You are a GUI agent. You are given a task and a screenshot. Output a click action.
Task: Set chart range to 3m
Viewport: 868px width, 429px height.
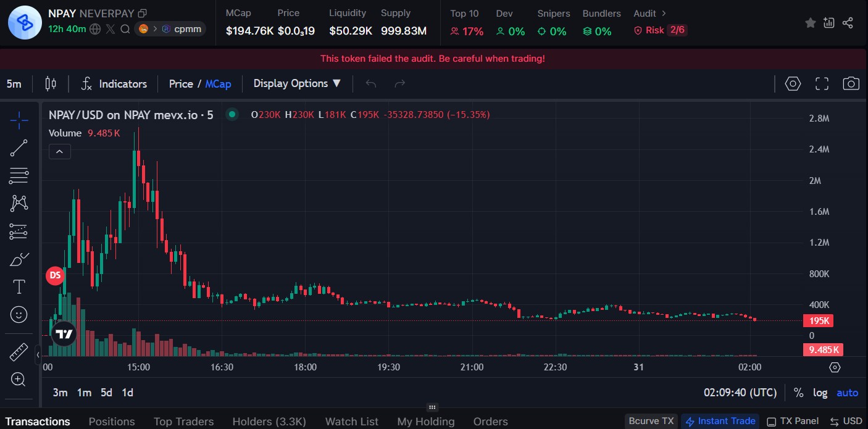[x=60, y=393]
